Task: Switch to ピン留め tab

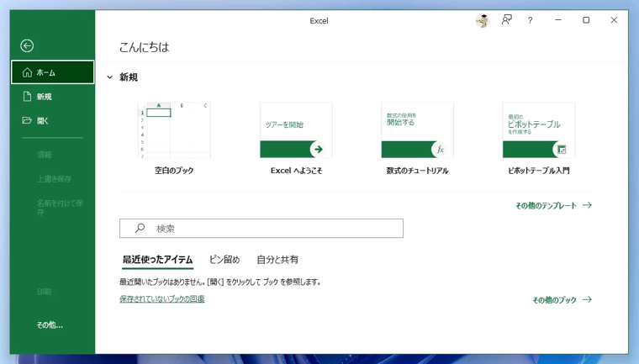Action: [x=224, y=260]
